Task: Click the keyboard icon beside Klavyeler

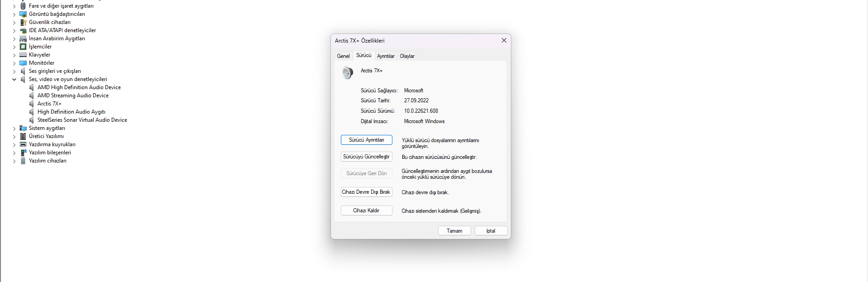Action: coord(23,55)
